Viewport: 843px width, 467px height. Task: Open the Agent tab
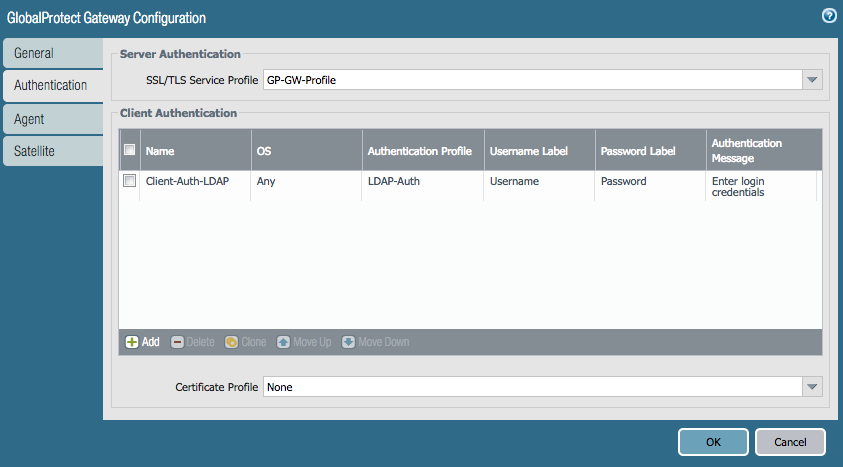pyautogui.click(x=52, y=119)
